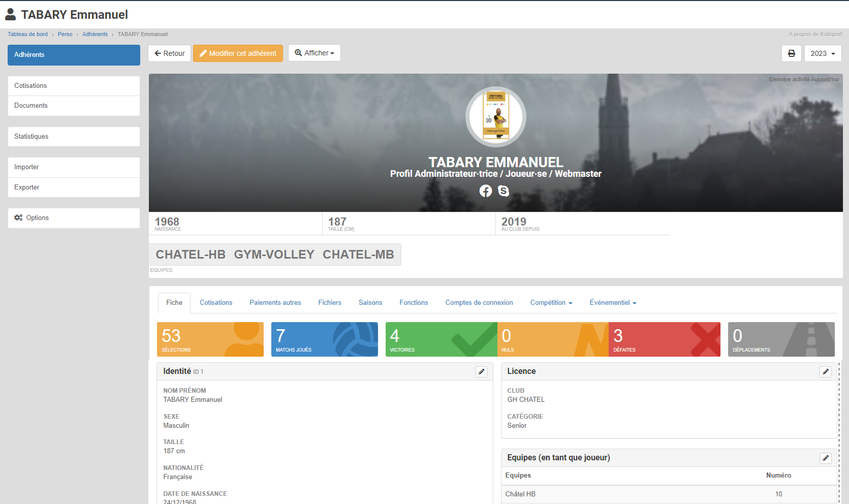The image size is (849, 504).
Task: Expand the Événementiel tab dropdown
Action: coord(613,303)
